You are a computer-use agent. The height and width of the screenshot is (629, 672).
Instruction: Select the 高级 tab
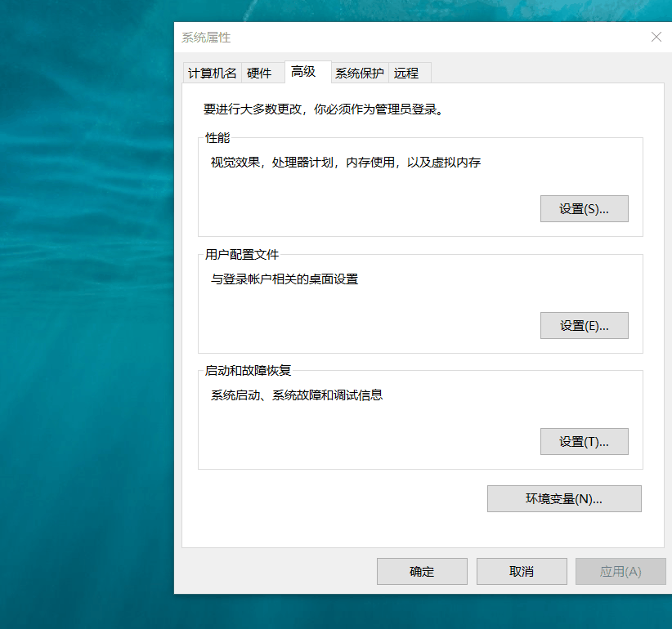pyautogui.click(x=303, y=72)
